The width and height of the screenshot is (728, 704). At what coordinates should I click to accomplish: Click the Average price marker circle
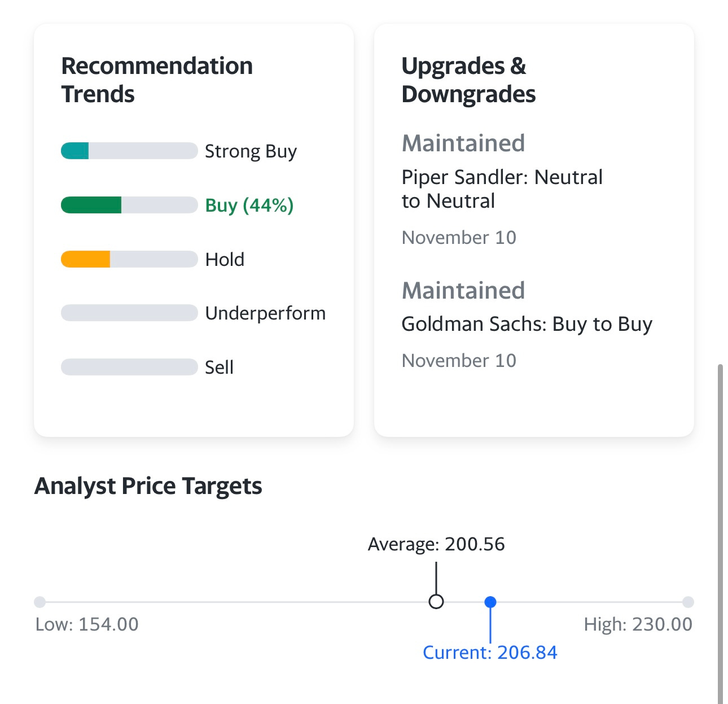coord(435,602)
